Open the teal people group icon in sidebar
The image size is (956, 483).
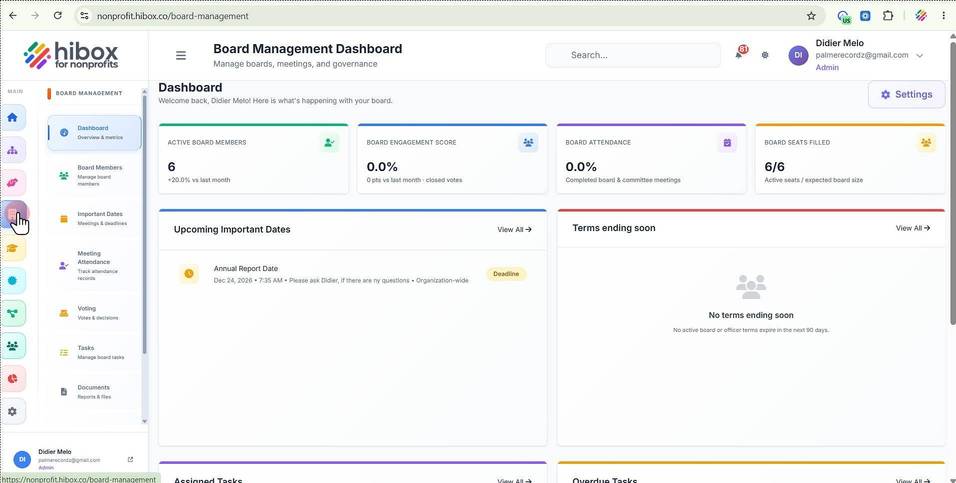[x=13, y=346]
